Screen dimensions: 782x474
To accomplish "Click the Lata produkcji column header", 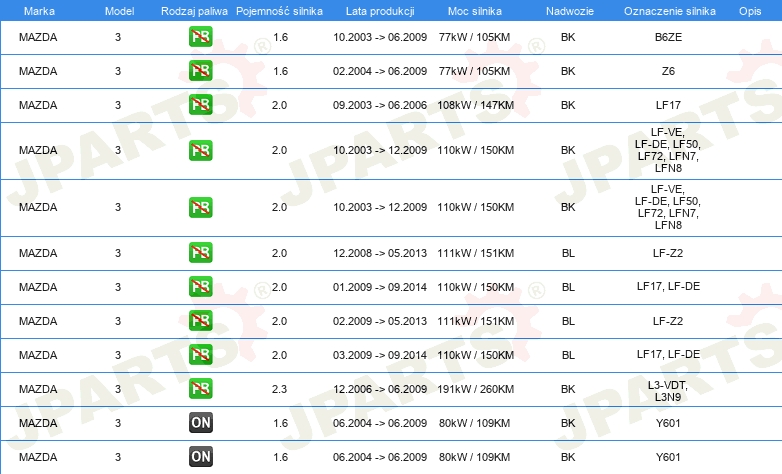I will (380, 11).
